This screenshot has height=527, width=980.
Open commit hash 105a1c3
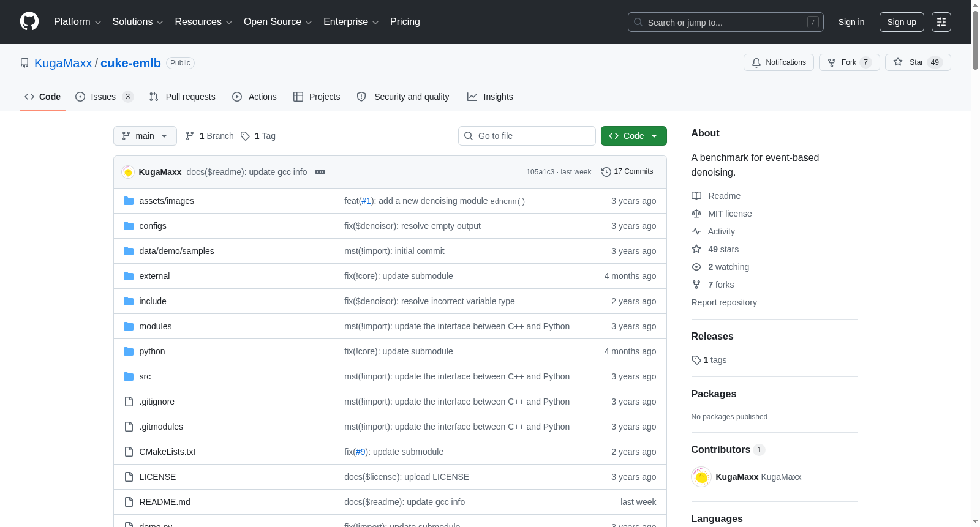[540, 172]
